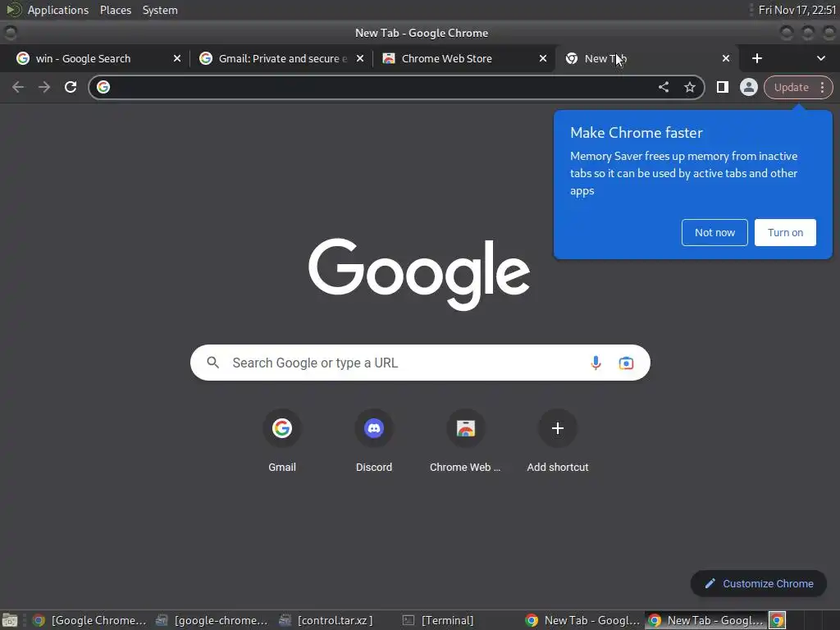
Task: Click the Google icon in the address bar
Action: pyautogui.click(x=103, y=87)
